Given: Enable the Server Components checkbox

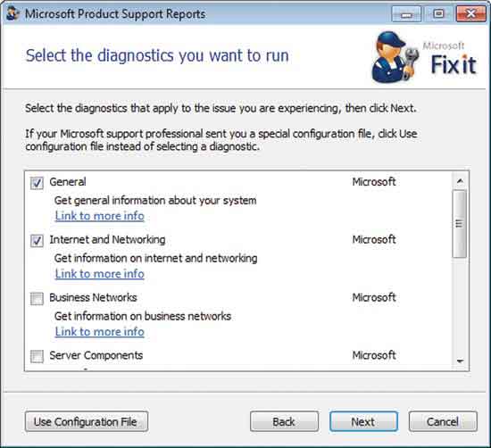Looking at the screenshot, I should 37,356.
